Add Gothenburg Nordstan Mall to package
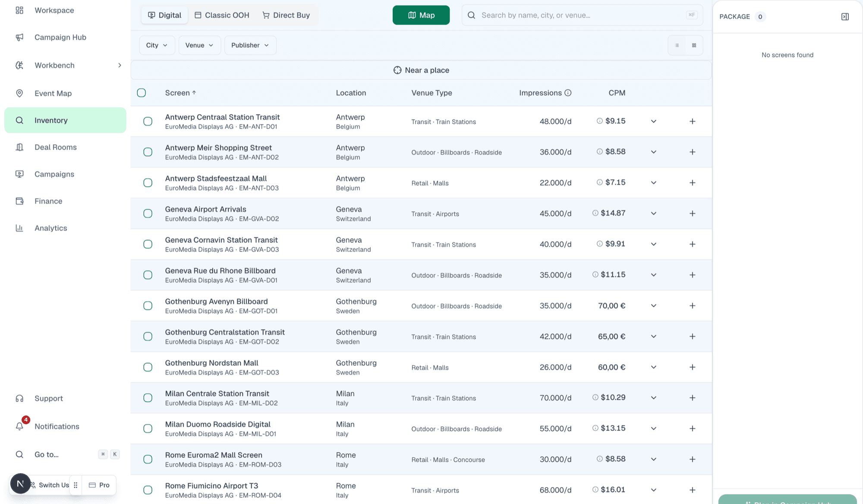 coord(693,367)
